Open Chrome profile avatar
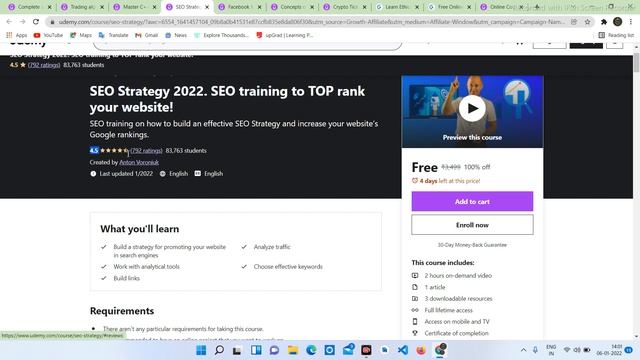 coord(618,22)
